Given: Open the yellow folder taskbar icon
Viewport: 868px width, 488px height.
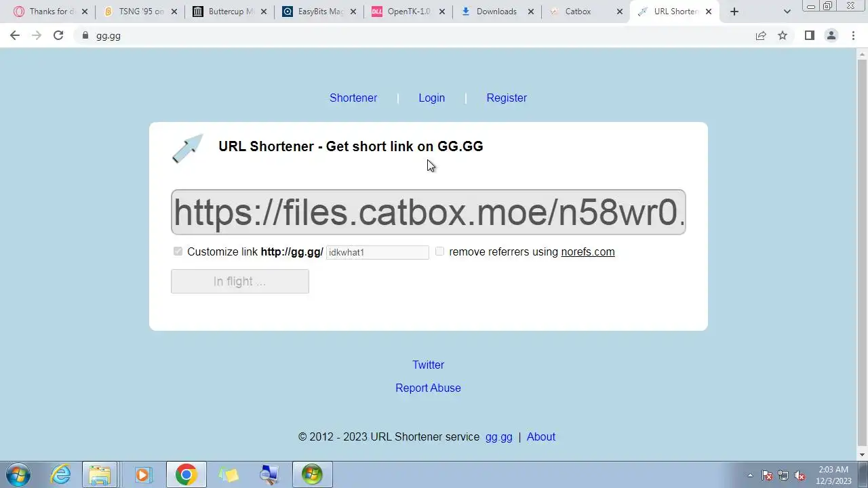Looking at the screenshot, I should [x=229, y=474].
